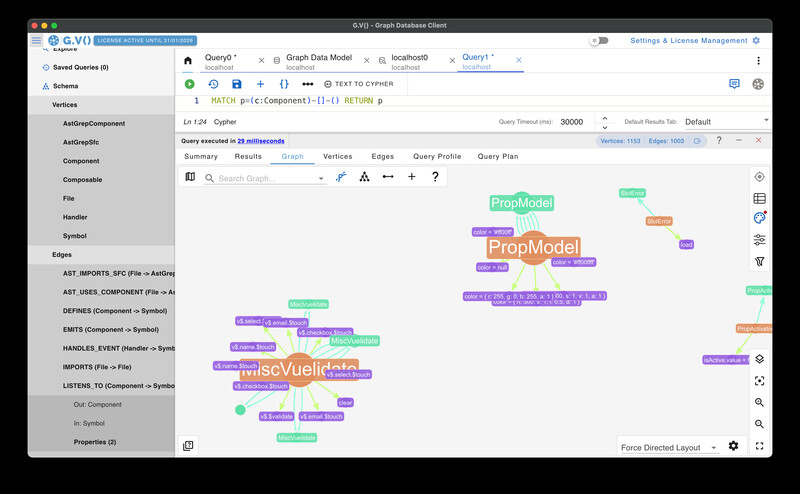
Task: Open Saved Queries (0) in the sidebar
Action: click(102, 67)
